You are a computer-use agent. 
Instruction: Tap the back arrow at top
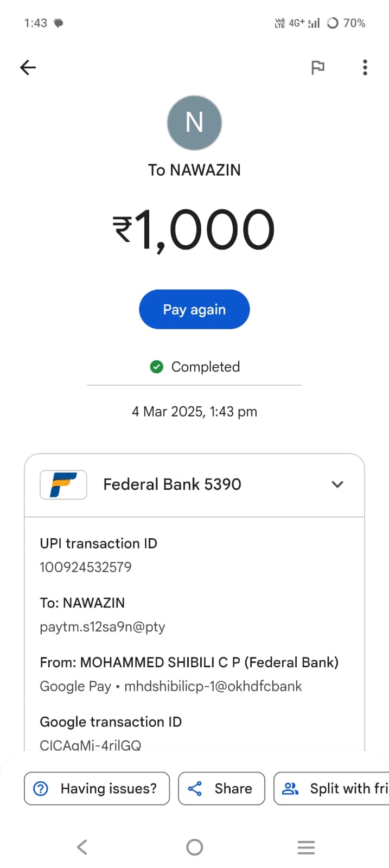[x=28, y=67]
